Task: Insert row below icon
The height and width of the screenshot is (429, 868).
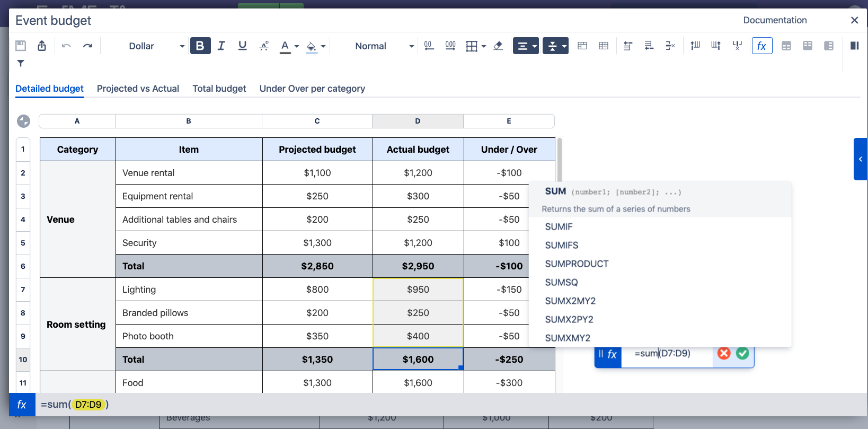Action: click(x=649, y=46)
